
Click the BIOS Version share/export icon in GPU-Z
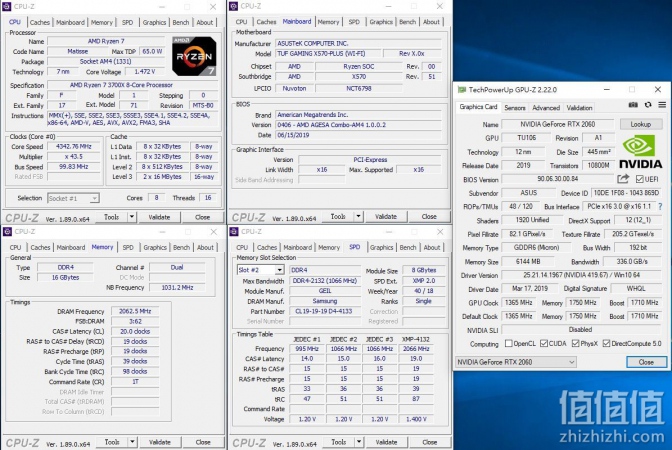click(x=623, y=178)
